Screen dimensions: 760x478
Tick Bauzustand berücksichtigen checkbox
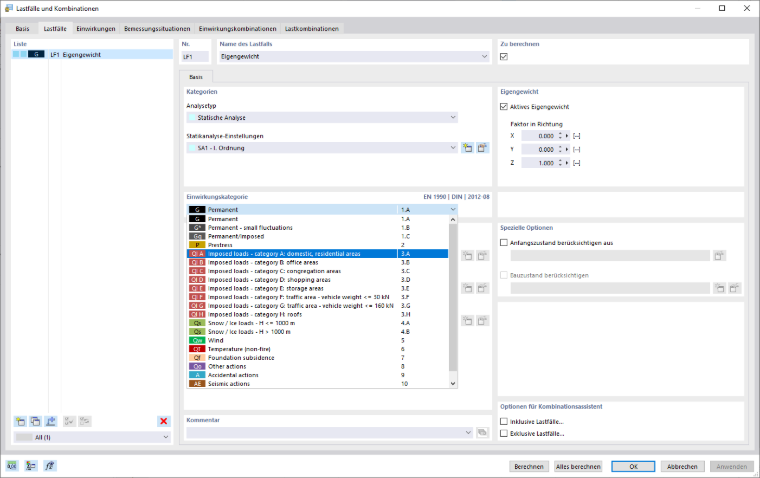tap(504, 275)
